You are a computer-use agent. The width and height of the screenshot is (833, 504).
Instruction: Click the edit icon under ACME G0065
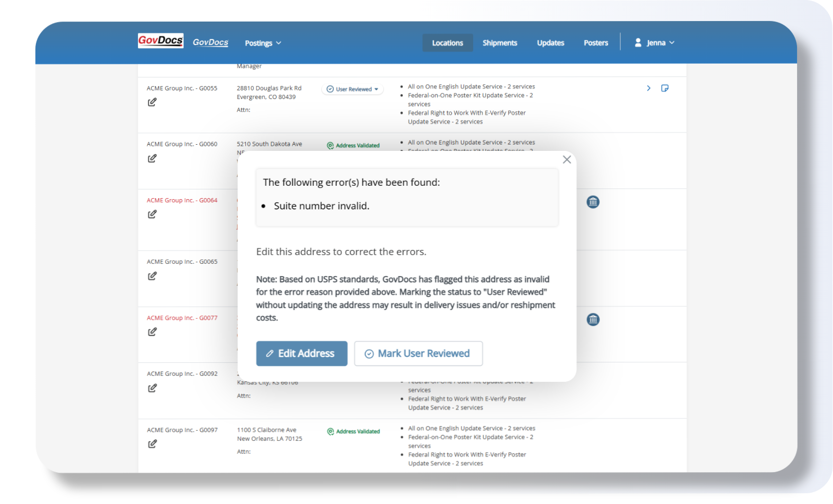[152, 276]
